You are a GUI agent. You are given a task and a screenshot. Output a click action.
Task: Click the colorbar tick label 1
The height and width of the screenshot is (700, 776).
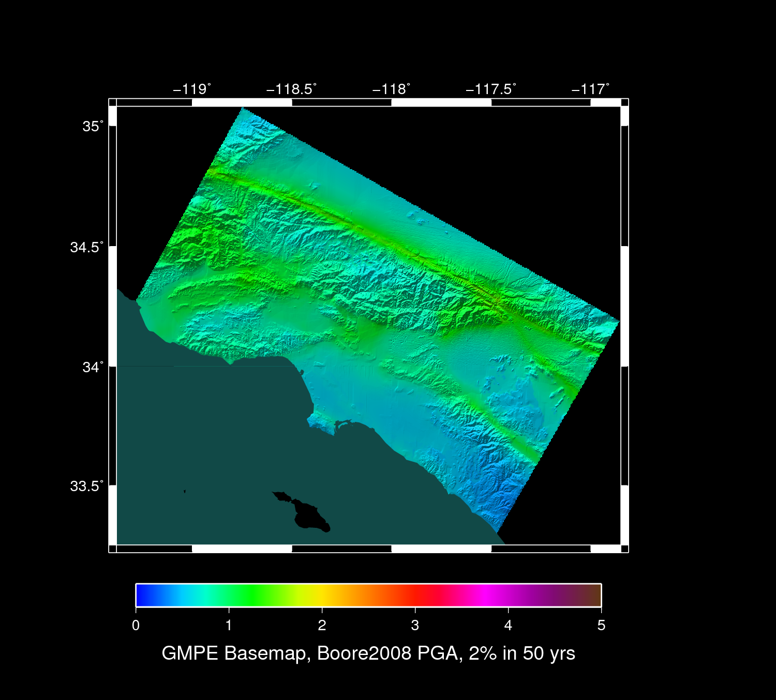[x=229, y=626]
